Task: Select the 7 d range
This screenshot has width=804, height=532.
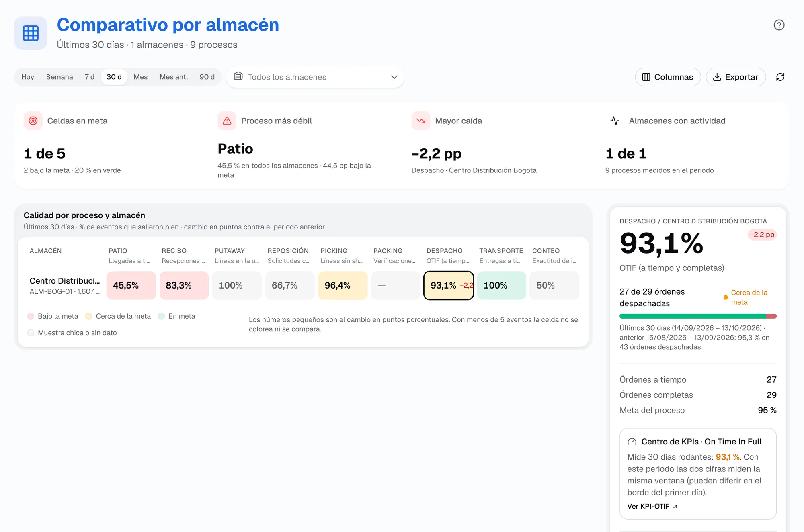Action: click(x=89, y=77)
